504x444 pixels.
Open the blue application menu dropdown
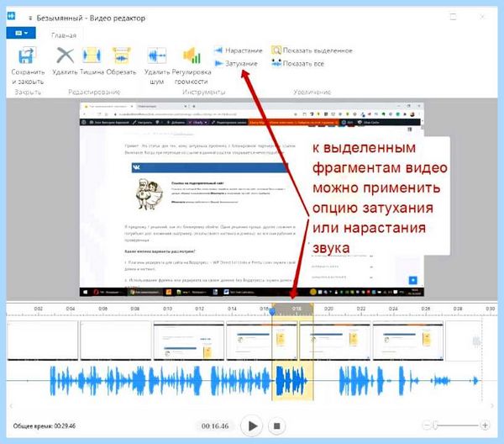[21, 33]
